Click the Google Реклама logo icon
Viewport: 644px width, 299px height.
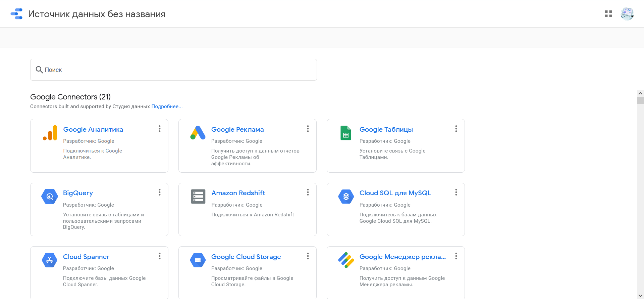pyautogui.click(x=198, y=133)
